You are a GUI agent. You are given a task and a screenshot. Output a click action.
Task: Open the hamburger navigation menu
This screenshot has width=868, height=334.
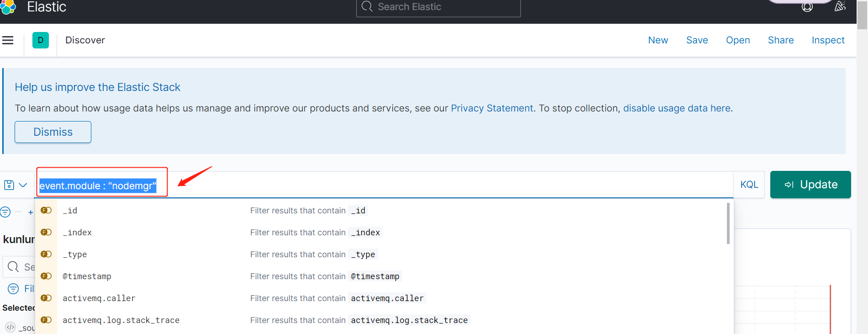point(8,40)
